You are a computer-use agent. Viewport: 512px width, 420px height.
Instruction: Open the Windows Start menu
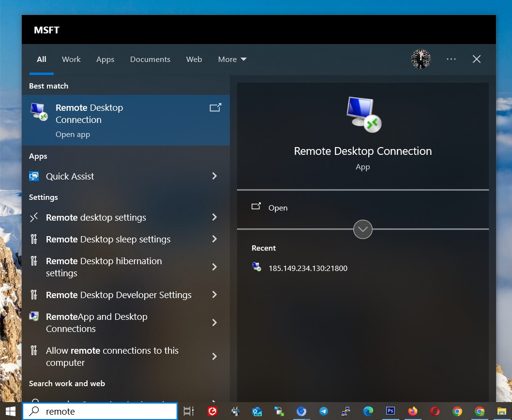pyautogui.click(x=11, y=411)
